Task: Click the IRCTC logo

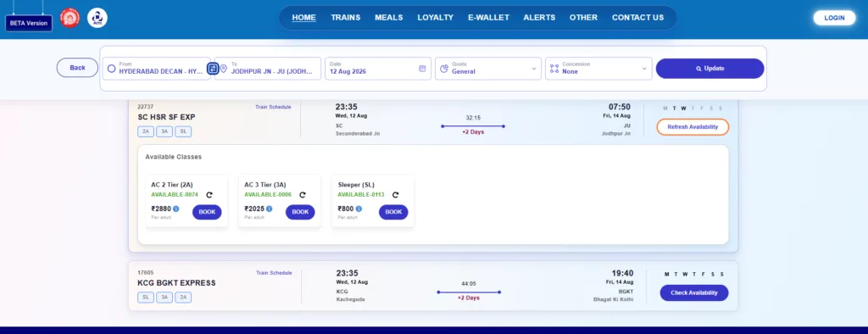Action: [x=97, y=19]
